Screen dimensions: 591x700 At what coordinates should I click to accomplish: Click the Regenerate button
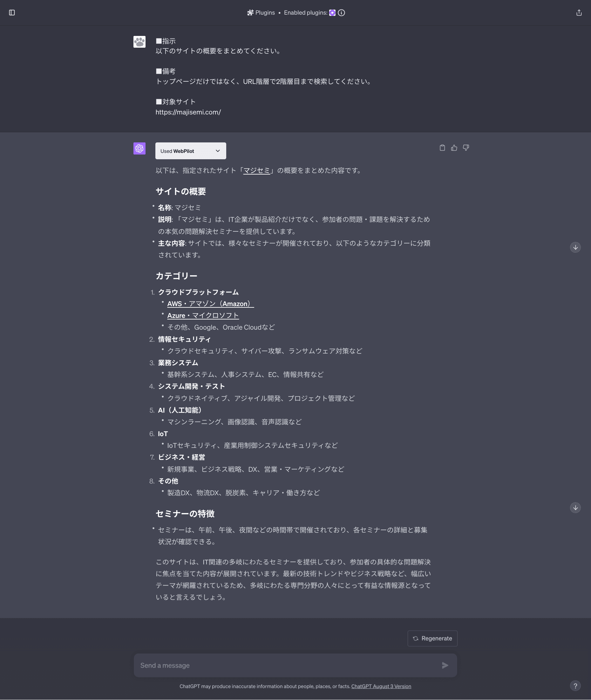pyautogui.click(x=432, y=638)
